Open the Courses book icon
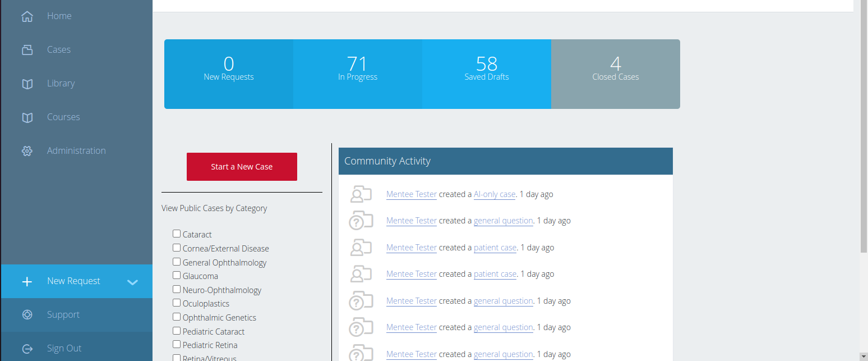This screenshot has width=868, height=361. click(x=27, y=117)
